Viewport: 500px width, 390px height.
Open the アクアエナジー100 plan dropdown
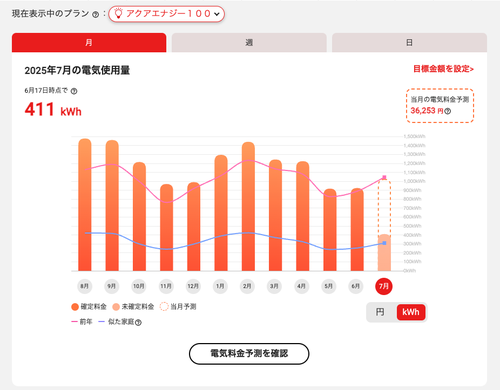(166, 14)
